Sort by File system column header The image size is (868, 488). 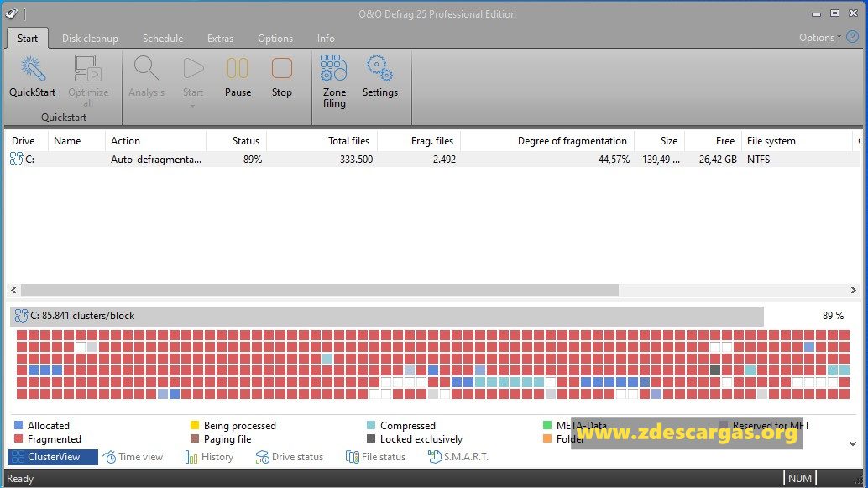pyautogui.click(x=797, y=141)
